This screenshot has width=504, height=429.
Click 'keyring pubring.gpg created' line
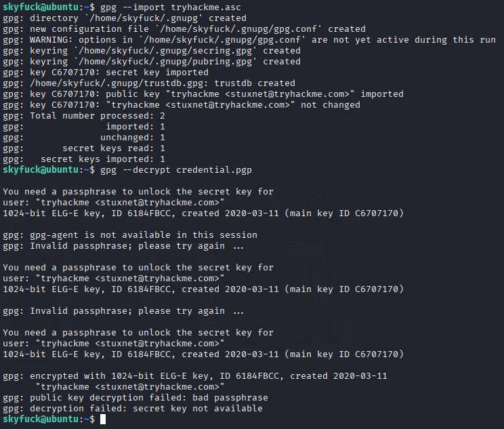[152, 62]
